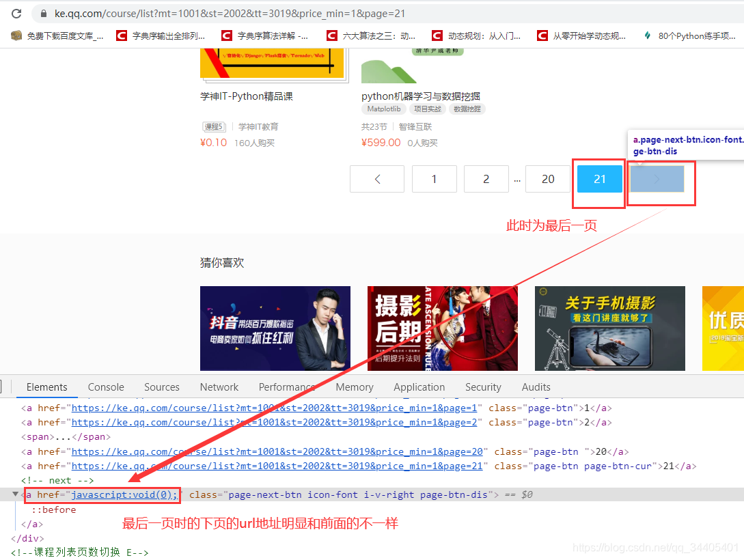Open the 学神IT-Python精品课 course title
The width and height of the screenshot is (744, 560).
coord(246,96)
